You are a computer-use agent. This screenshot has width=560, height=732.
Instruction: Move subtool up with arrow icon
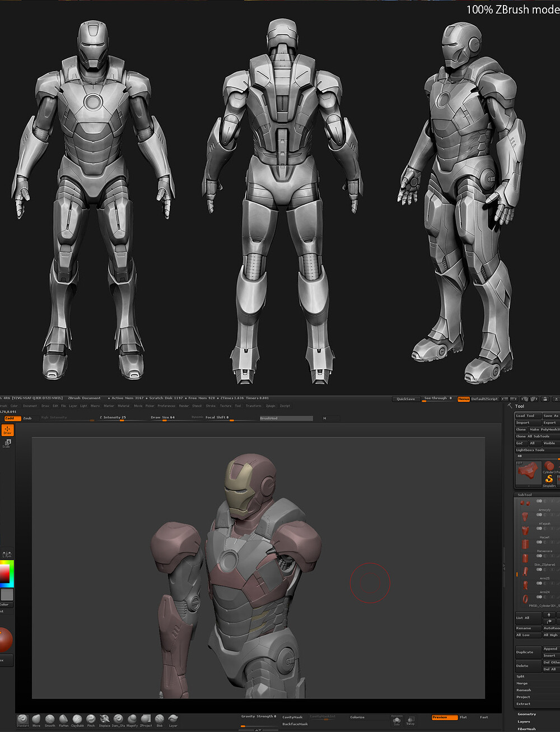[x=549, y=615]
